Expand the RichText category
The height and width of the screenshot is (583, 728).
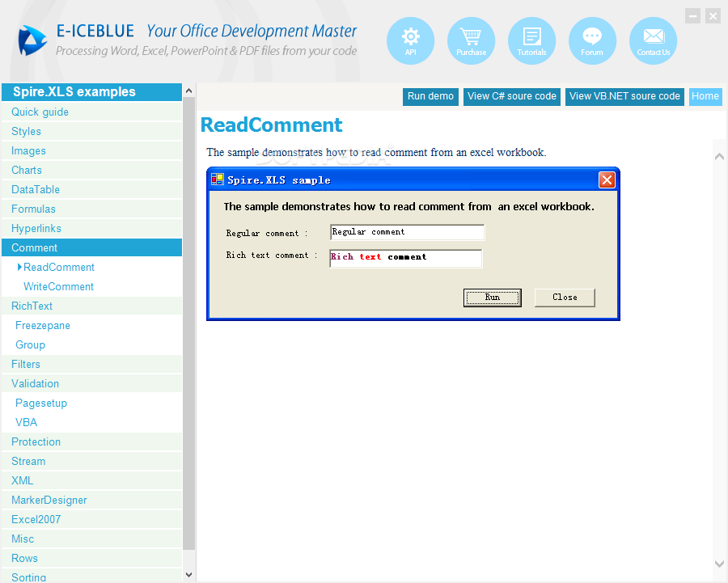(x=92, y=306)
